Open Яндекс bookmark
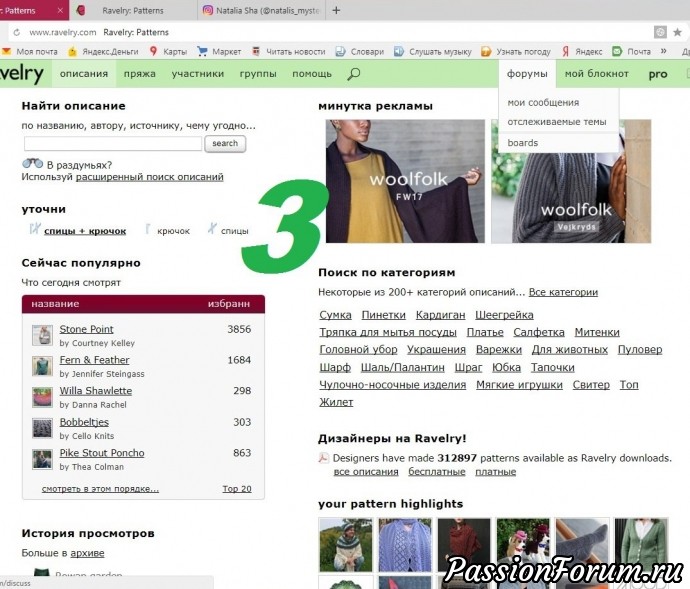 tap(582, 52)
